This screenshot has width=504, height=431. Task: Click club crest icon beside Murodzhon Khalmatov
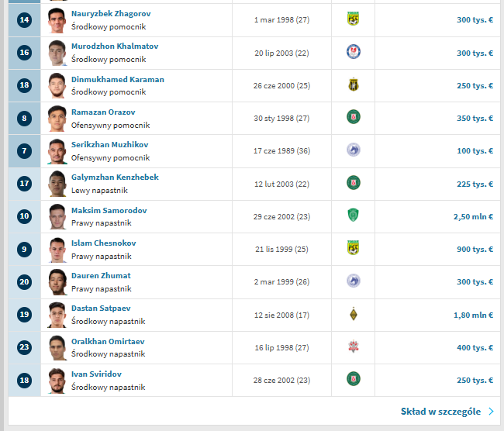[x=353, y=52]
